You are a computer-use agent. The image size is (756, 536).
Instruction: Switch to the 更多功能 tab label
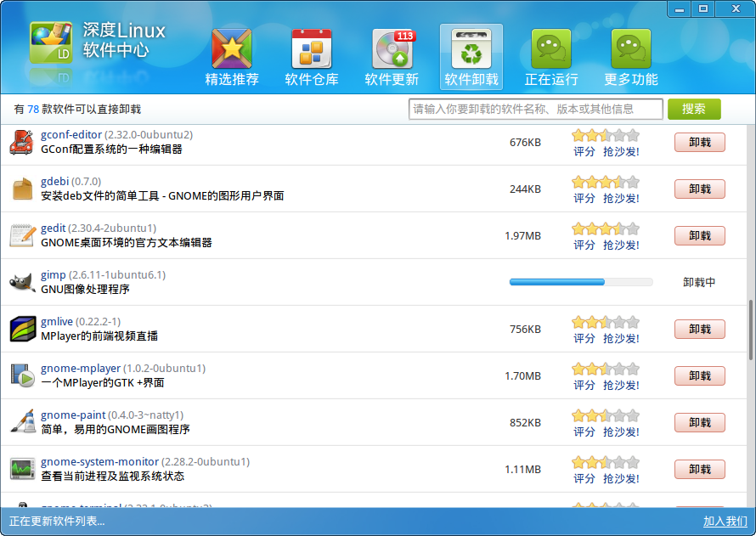[x=631, y=79]
